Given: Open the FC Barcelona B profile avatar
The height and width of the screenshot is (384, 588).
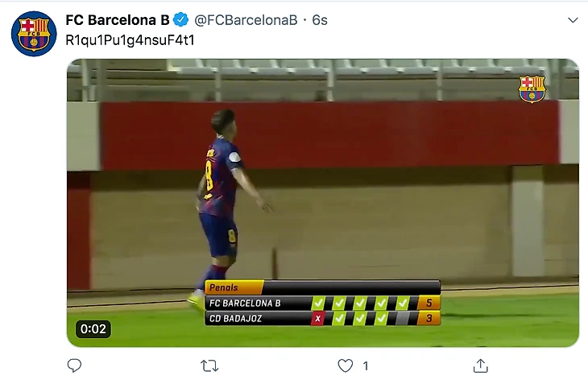Looking at the screenshot, I should (34, 34).
